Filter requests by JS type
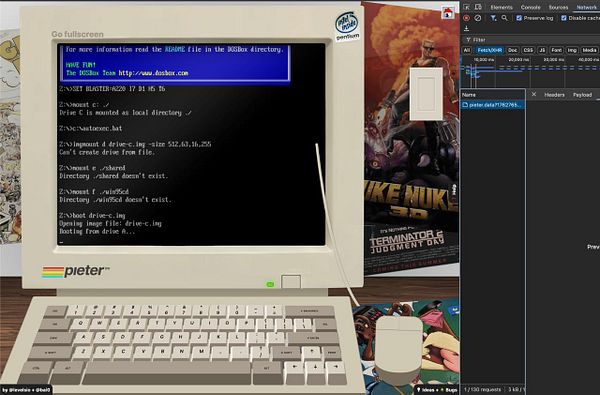Image resolution: width=600 pixels, height=395 pixels. (x=542, y=50)
